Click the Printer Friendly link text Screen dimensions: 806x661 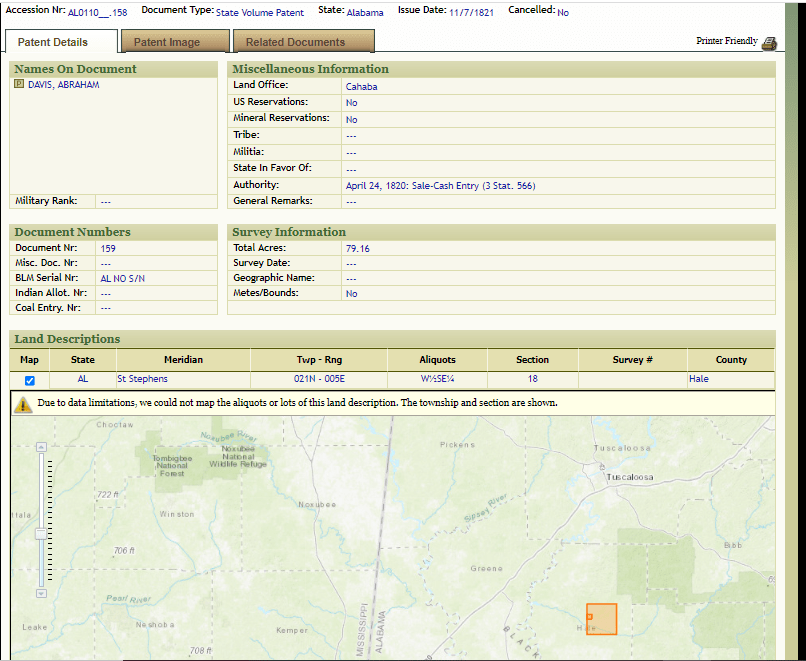pos(726,42)
